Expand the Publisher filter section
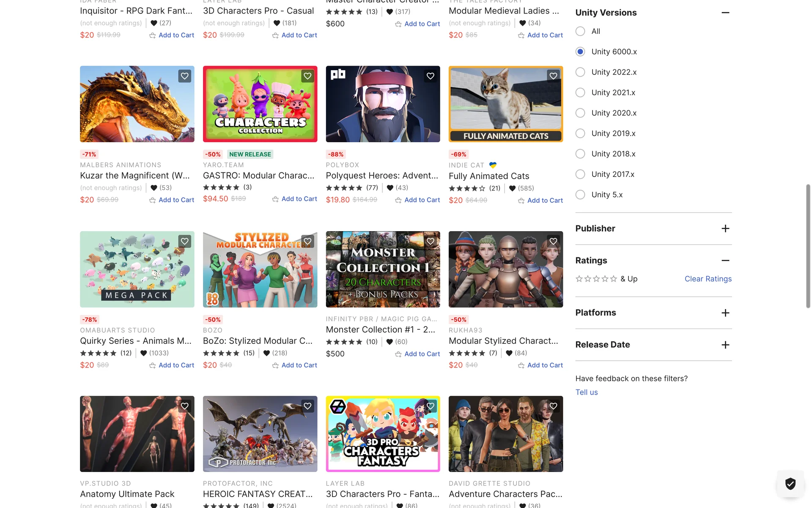This screenshot has width=812, height=508. (x=725, y=229)
